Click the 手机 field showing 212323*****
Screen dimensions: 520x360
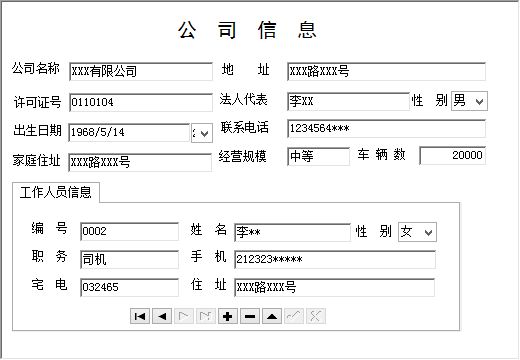click(335, 259)
